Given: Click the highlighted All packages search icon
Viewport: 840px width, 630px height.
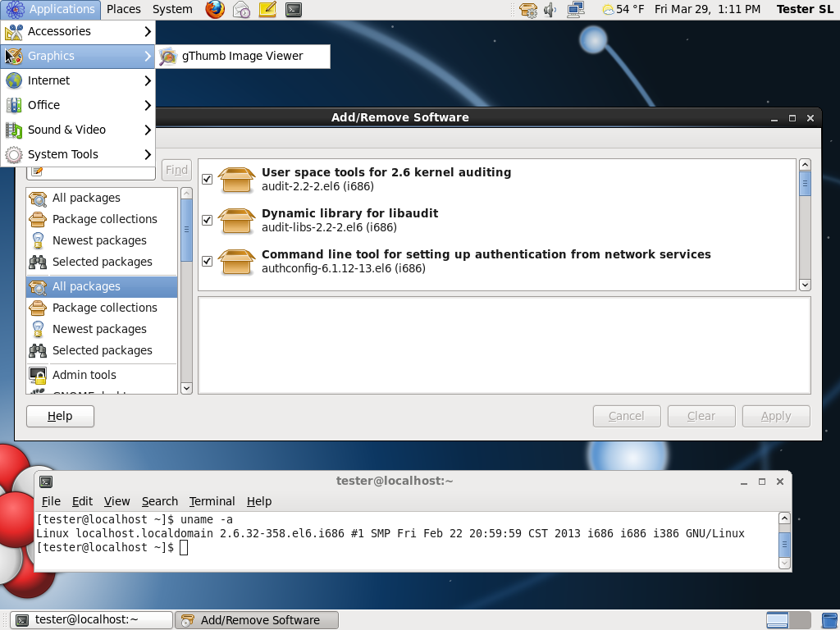Looking at the screenshot, I should (38, 287).
